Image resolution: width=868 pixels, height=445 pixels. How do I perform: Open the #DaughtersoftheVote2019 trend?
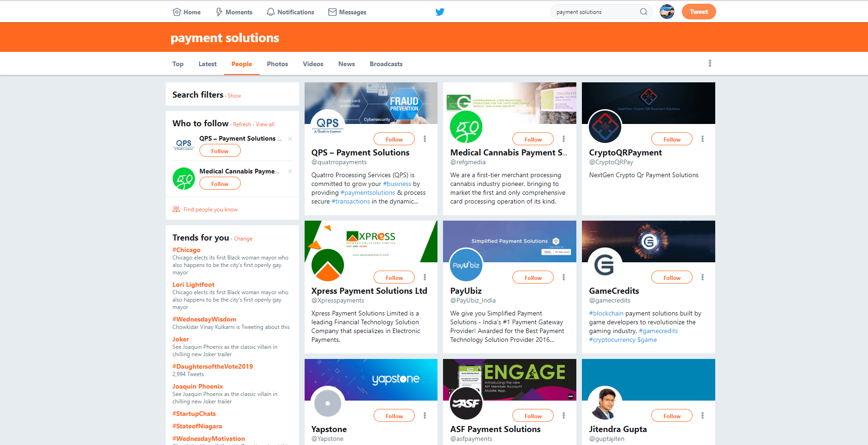click(212, 366)
